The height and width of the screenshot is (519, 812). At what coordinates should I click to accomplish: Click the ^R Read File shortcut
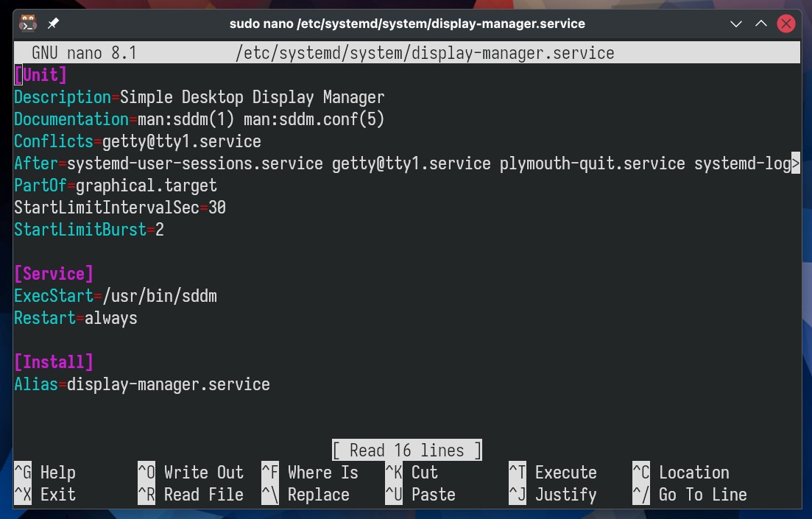(x=191, y=495)
